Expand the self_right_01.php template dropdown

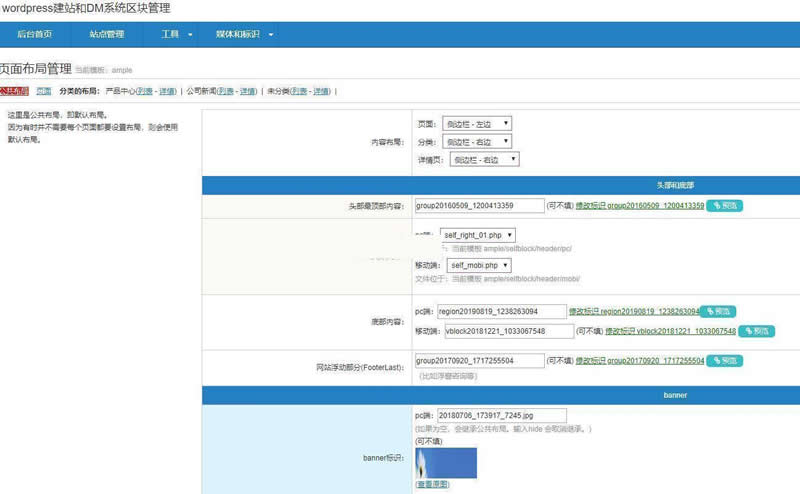(477, 235)
